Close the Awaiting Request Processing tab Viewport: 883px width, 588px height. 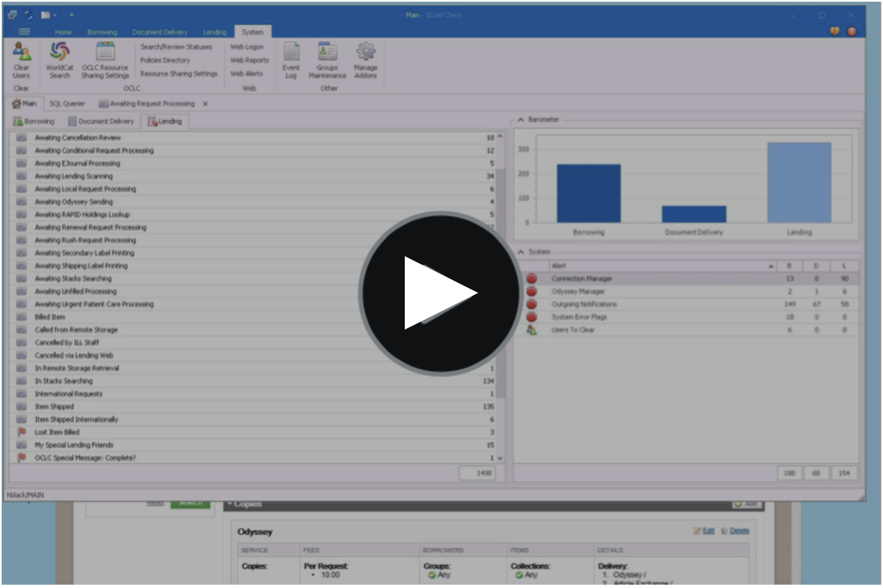pyautogui.click(x=205, y=104)
